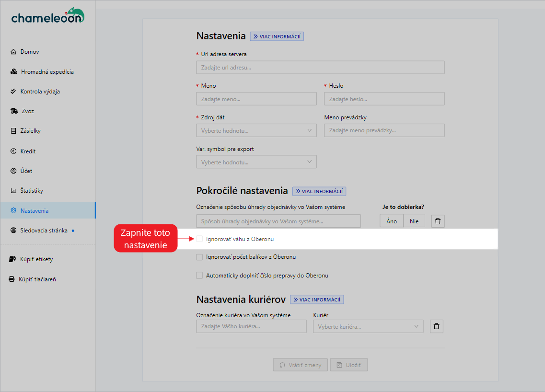545x392 pixels.
Task: Select Áno for Je to dobierka
Action: 392,221
